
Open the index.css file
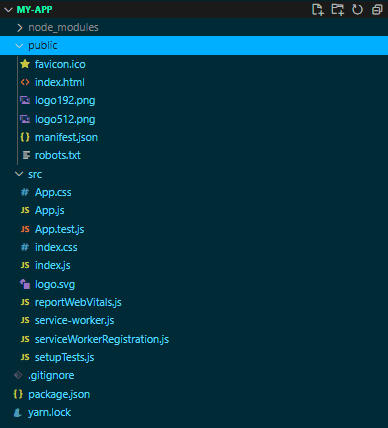pyautogui.click(x=56, y=247)
